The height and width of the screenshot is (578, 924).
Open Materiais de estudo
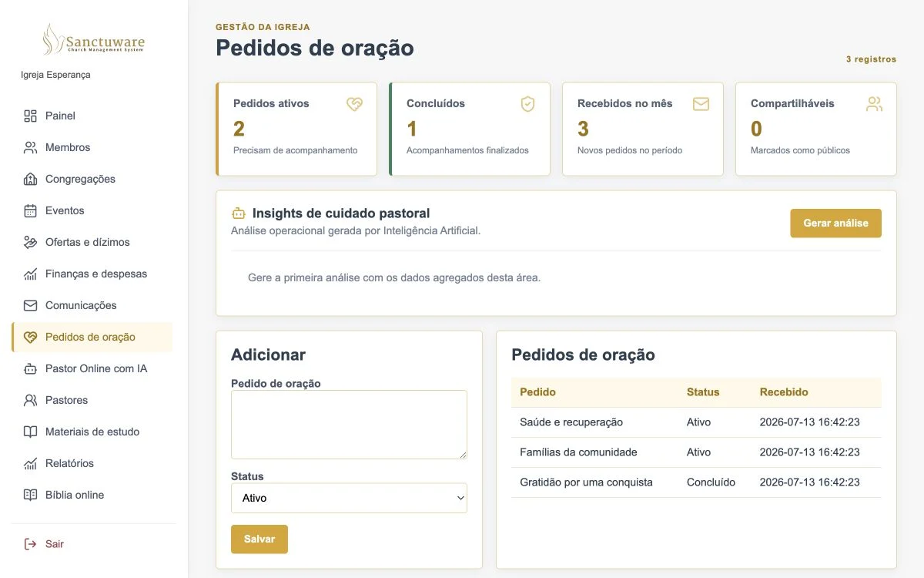[x=92, y=432]
